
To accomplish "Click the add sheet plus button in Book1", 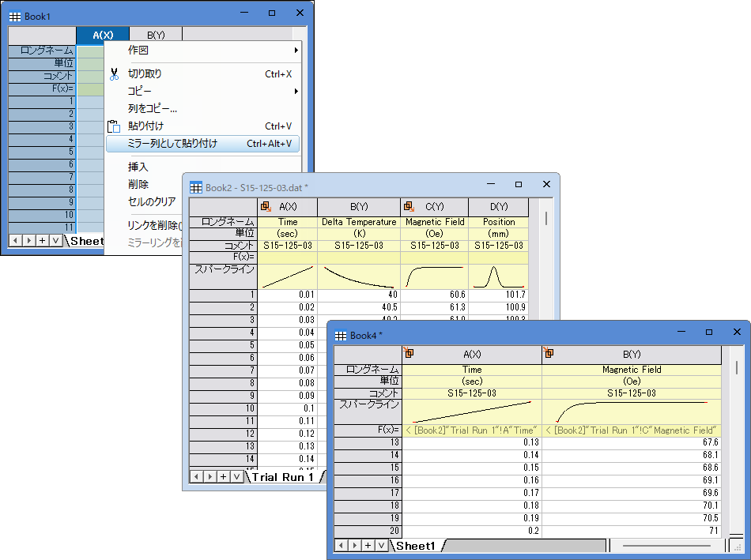I will click(42, 240).
